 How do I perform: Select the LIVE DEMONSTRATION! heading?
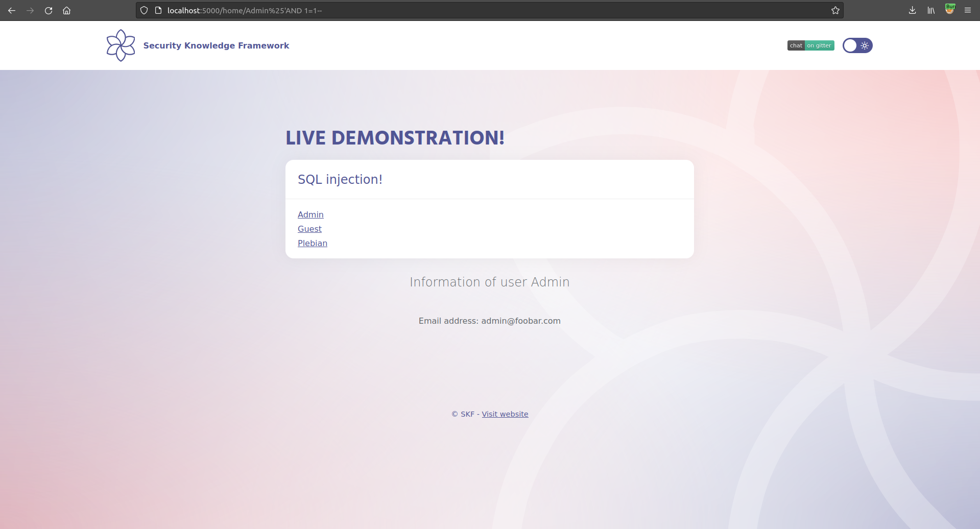[x=395, y=138]
